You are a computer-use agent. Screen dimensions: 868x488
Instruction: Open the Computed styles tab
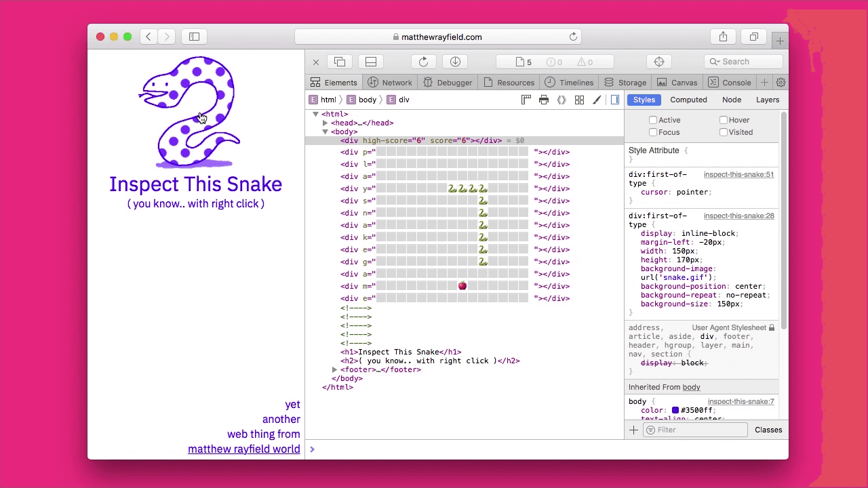[688, 100]
